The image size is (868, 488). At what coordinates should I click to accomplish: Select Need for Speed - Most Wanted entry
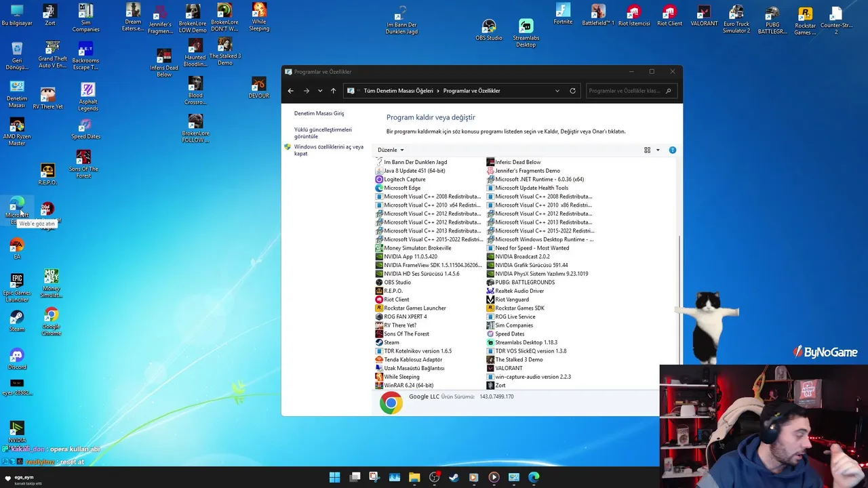click(x=528, y=248)
